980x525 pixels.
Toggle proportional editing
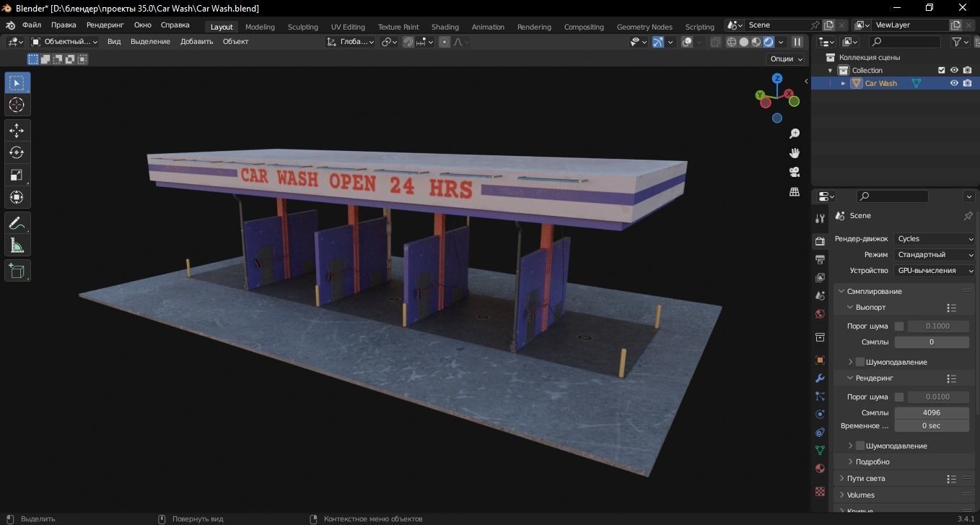click(444, 42)
